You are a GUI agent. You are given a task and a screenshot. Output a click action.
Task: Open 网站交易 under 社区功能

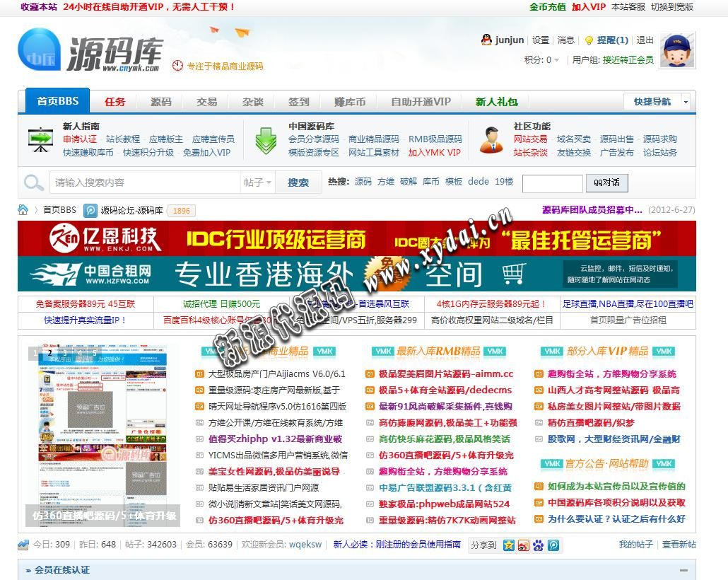tap(530, 139)
